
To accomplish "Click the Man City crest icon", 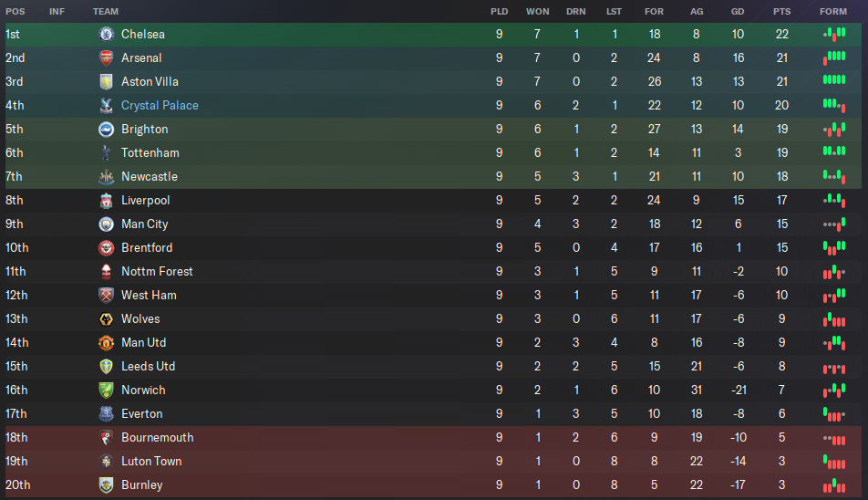I will tap(106, 224).
